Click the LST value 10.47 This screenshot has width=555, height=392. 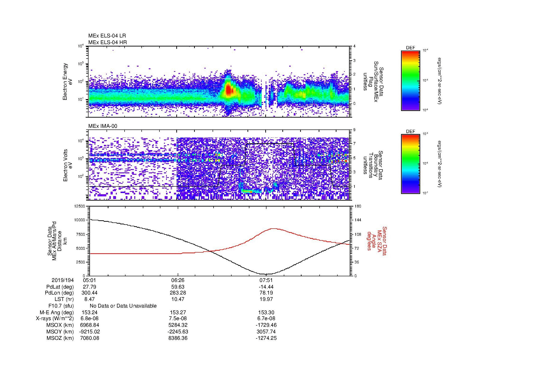point(178,300)
